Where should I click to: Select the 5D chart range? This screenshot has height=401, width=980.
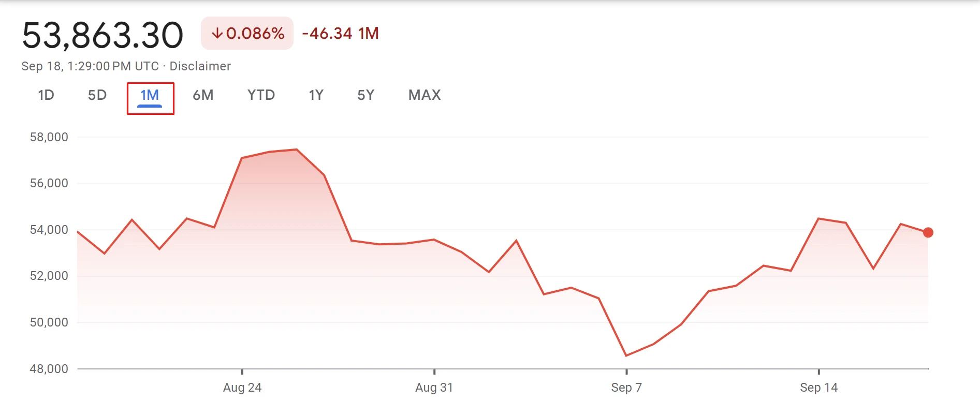point(97,95)
